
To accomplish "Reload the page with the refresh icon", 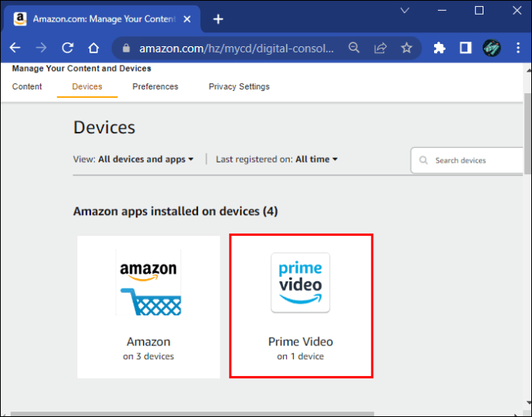I will click(x=67, y=48).
